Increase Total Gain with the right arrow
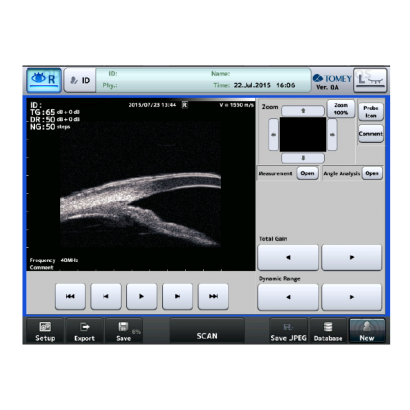This screenshot has height=410, width=410. [352, 257]
